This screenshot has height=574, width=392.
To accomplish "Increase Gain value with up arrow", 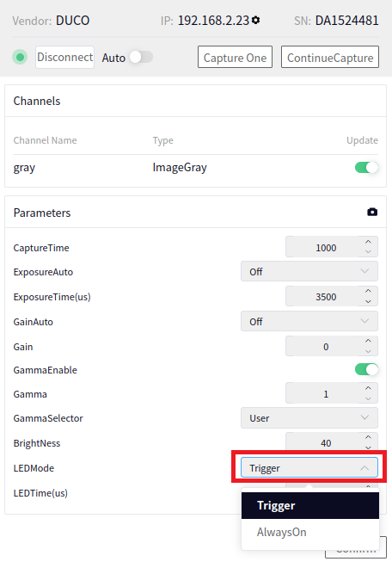I will click(x=368, y=341).
